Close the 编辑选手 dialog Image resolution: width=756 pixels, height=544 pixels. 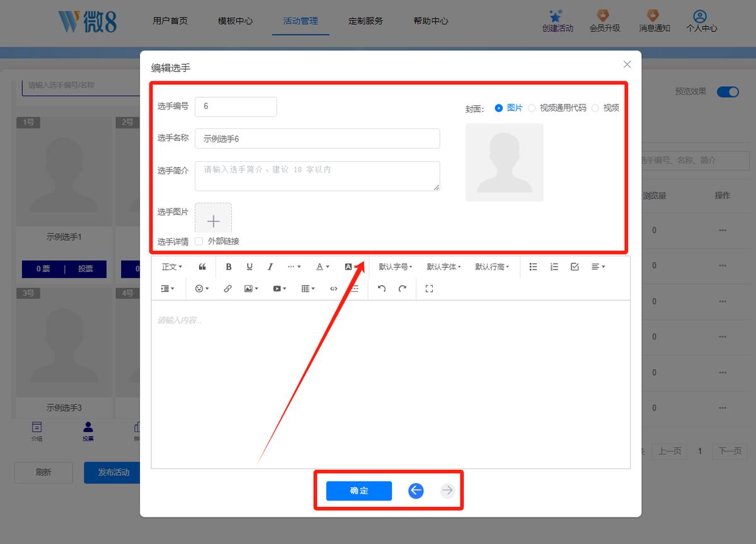coord(627,64)
